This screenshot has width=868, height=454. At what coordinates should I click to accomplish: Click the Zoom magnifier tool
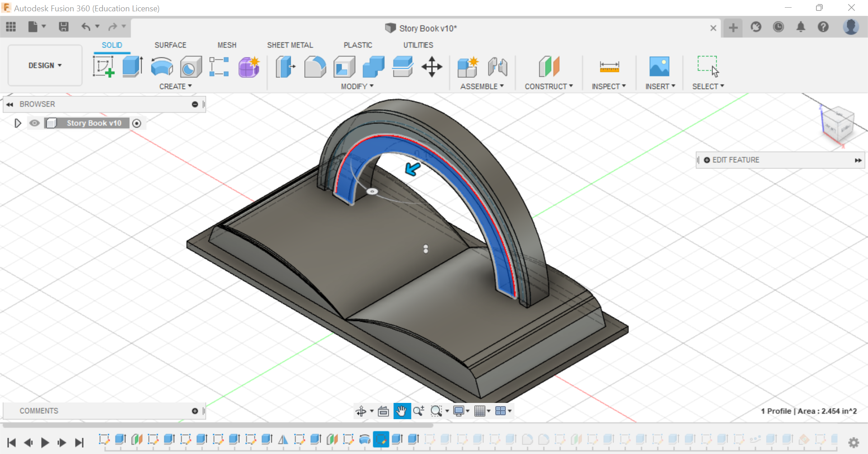coord(418,411)
